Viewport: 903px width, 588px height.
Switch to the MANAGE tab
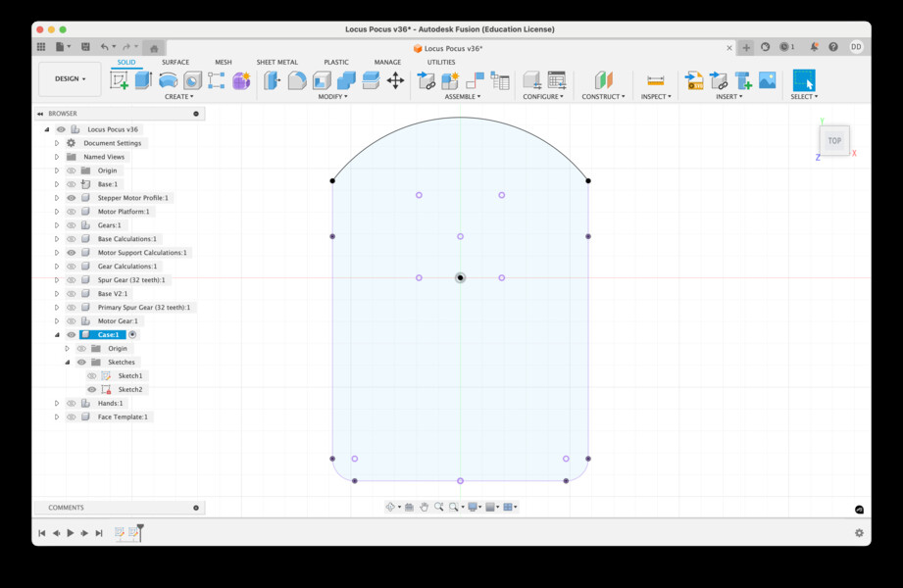click(387, 62)
